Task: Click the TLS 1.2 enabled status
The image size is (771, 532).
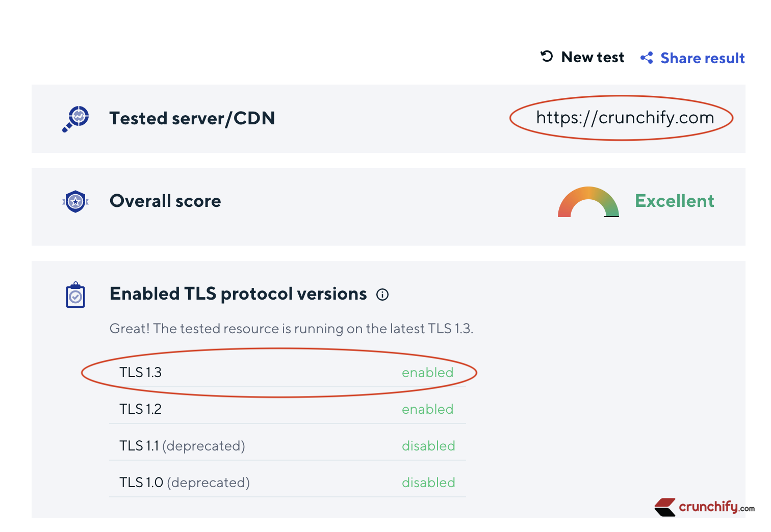Action: pos(427,409)
